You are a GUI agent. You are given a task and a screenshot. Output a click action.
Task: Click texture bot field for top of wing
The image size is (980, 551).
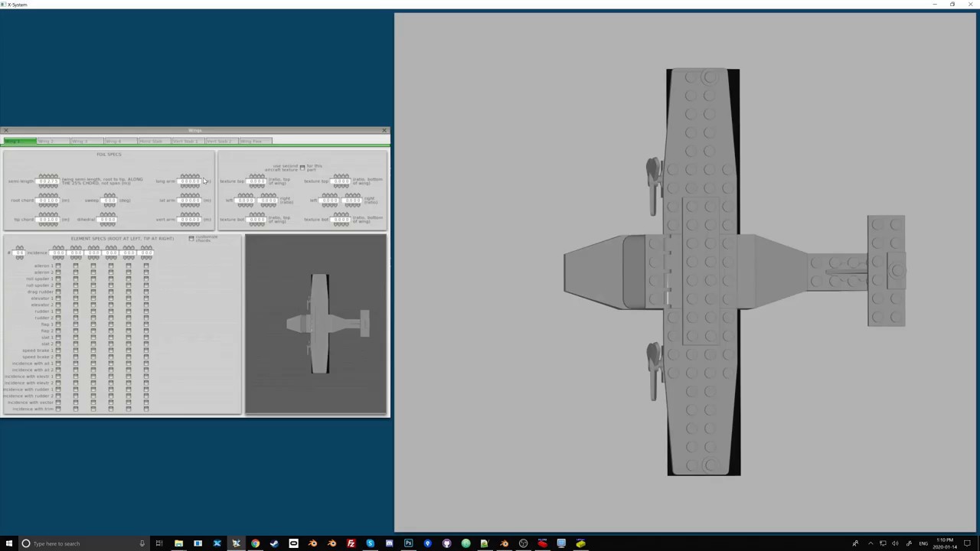(256, 220)
